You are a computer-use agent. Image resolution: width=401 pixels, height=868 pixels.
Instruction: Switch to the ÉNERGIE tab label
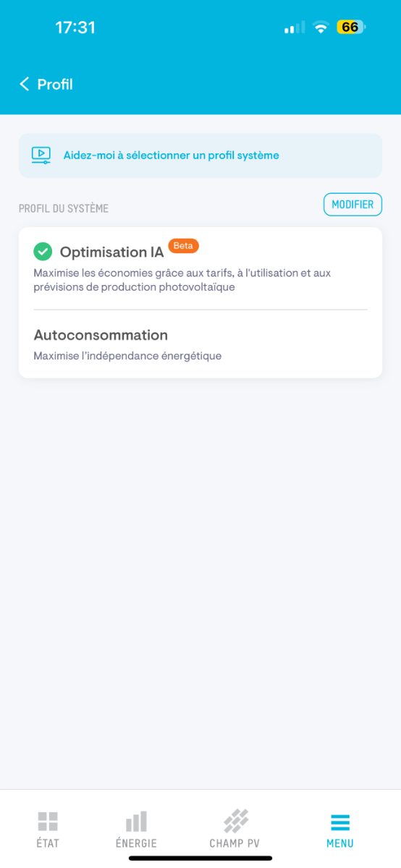pos(136,843)
